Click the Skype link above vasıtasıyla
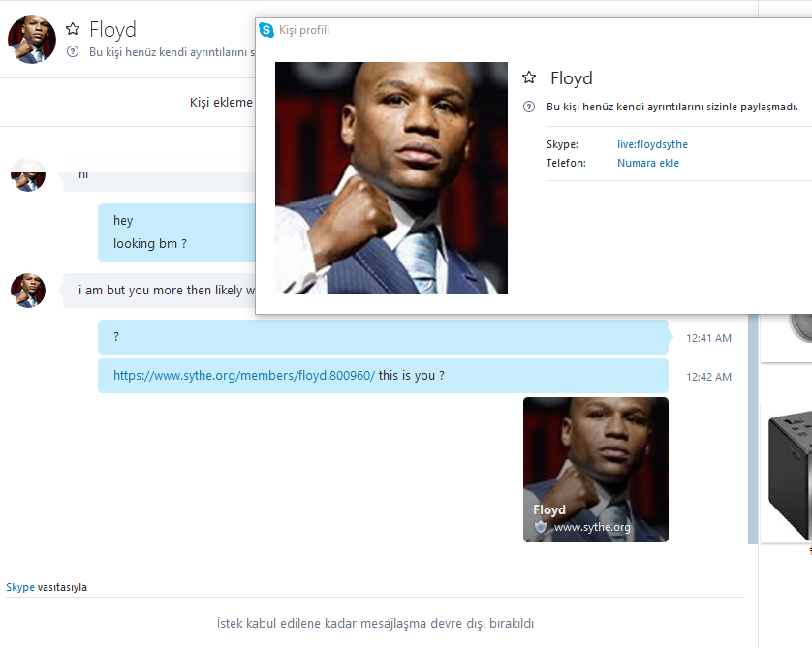Image resolution: width=812 pixels, height=648 pixels. pyautogui.click(x=20, y=587)
